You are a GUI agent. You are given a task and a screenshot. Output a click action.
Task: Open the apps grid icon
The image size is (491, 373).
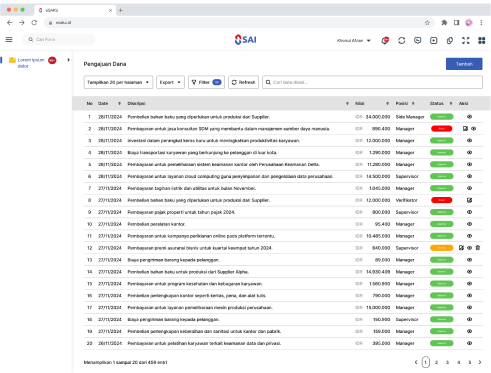[x=482, y=40]
